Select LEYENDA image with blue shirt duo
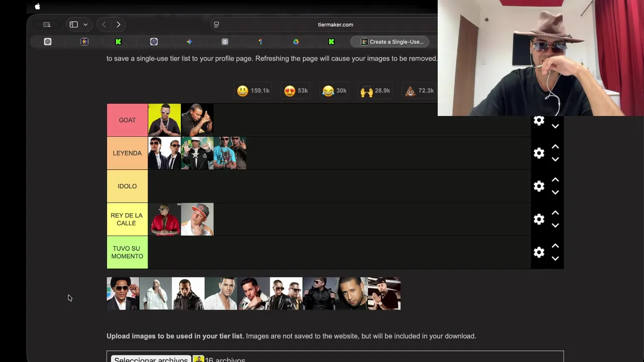The image size is (644, 362). (x=230, y=153)
